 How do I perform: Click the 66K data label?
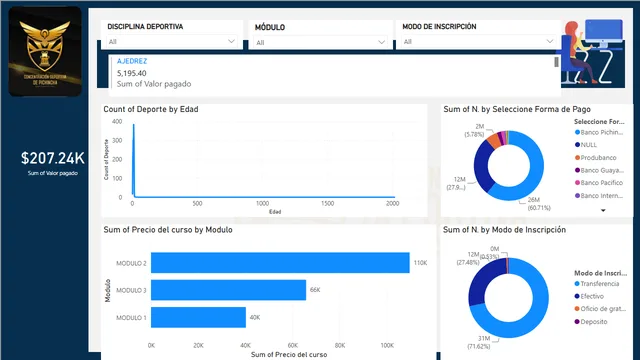coord(315,290)
